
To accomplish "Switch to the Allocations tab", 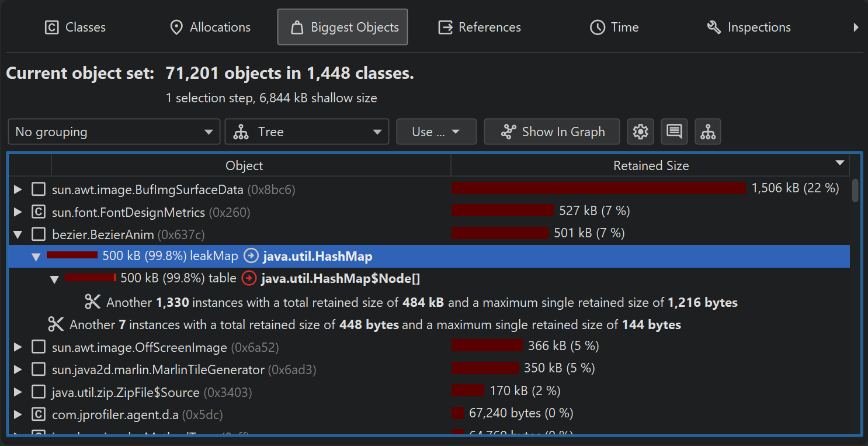I will tap(210, 27).
